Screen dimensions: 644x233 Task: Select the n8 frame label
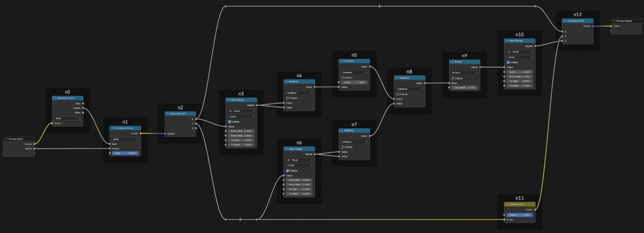[409, 72]
